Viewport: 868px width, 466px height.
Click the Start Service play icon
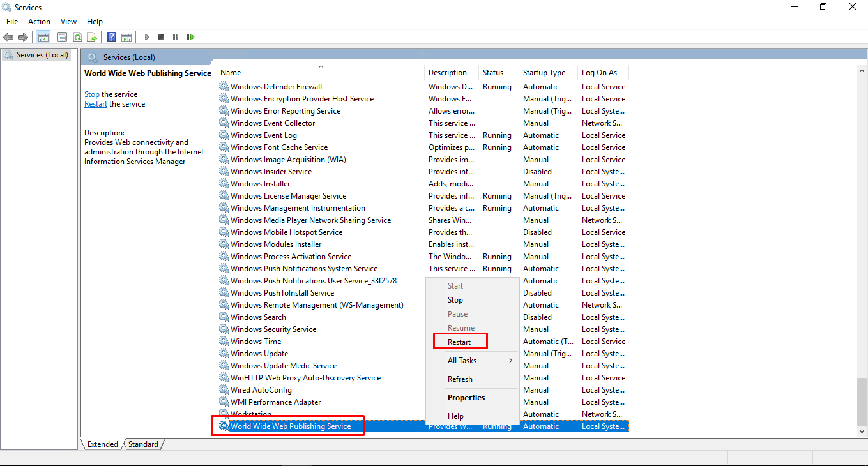point(146,38)
